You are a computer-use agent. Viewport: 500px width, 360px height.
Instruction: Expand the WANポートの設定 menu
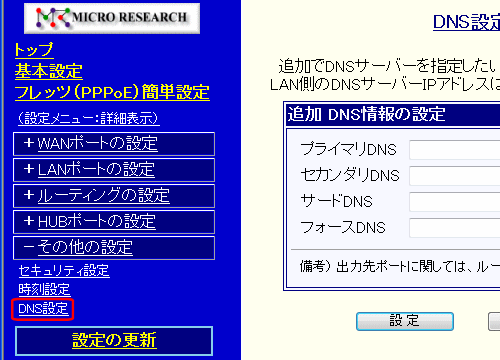[x=114, y=144]
